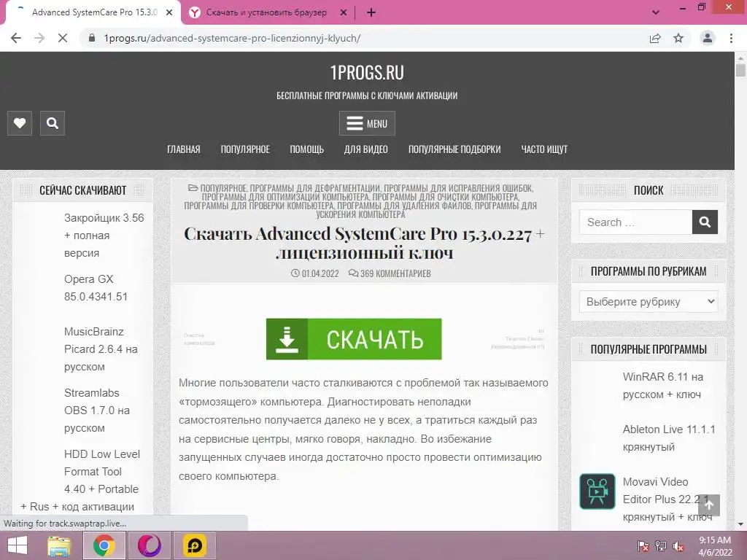This screenshot has height=560, width=747.
Task: Open ЧАСТО ИЩУТ menu item
Action: [544, 149]
